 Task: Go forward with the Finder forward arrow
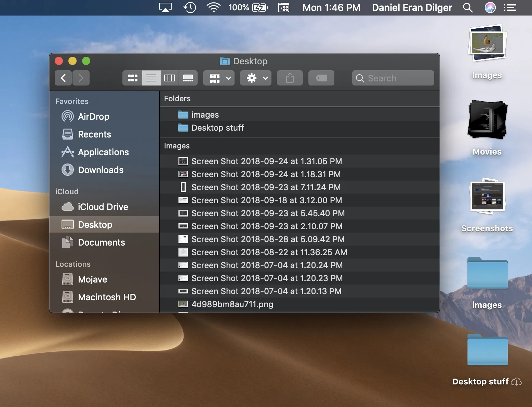(x=81, y=78)
